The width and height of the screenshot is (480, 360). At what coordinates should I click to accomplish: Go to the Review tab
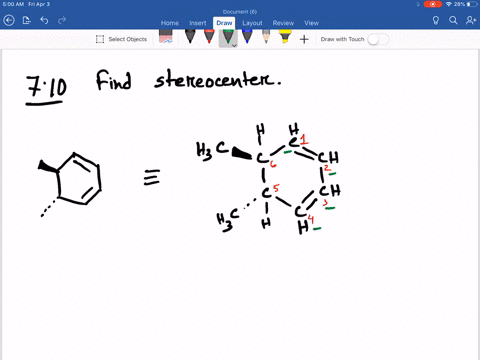[x=283, y=23]
